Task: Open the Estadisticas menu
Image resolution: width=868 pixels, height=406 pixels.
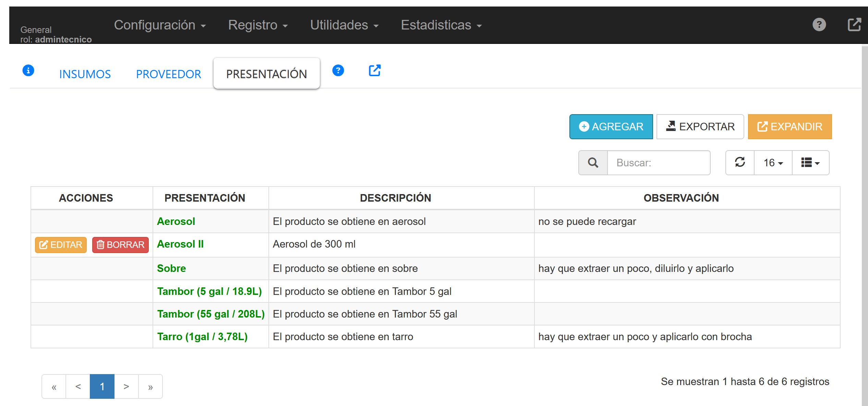Action: pyautogui.click(x=441, y=25)
